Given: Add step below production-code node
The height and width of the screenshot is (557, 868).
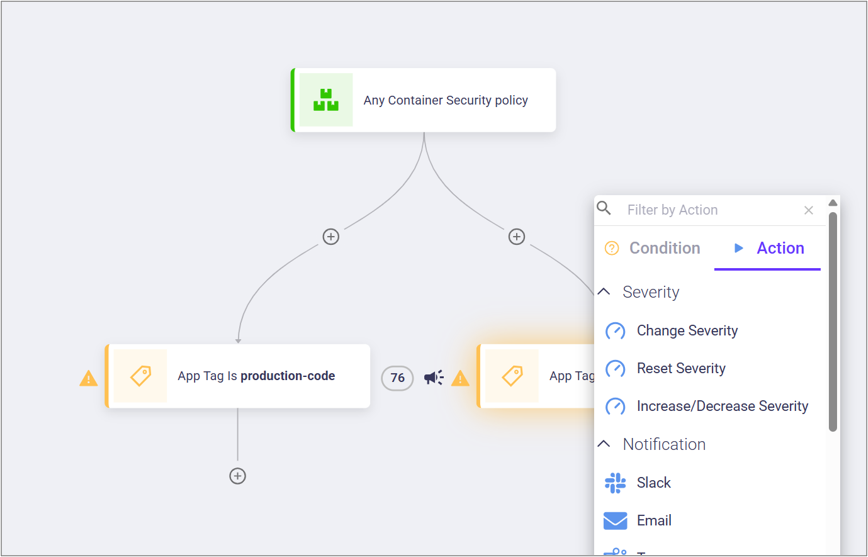Looking at the screenshot, I should coord(237,476).
